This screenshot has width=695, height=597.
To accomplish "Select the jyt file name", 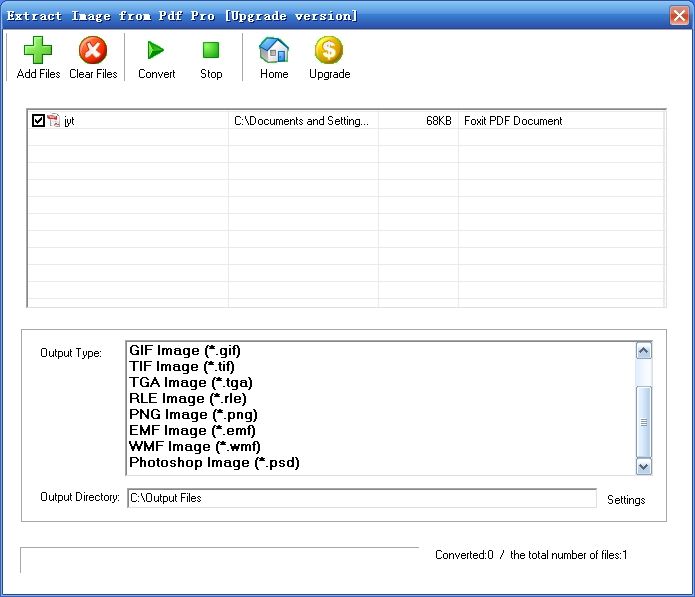I will (69, 121).
